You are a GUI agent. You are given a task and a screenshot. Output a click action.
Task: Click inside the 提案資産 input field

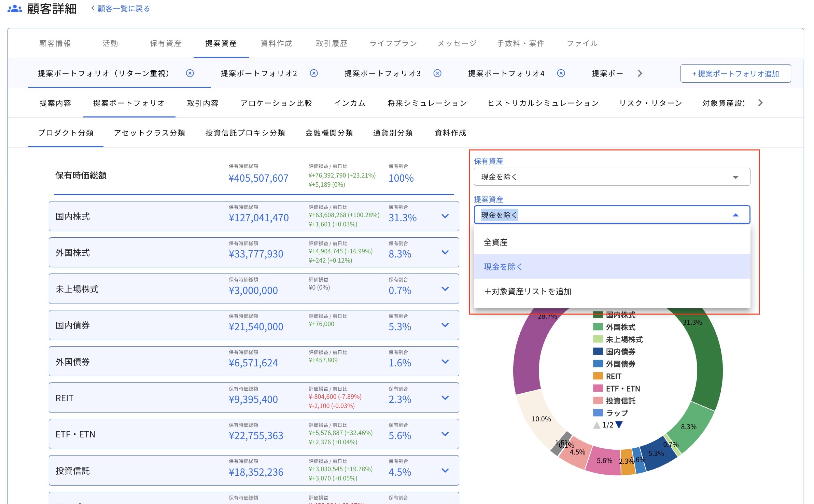pyautogui.click(x=580, y=215)
